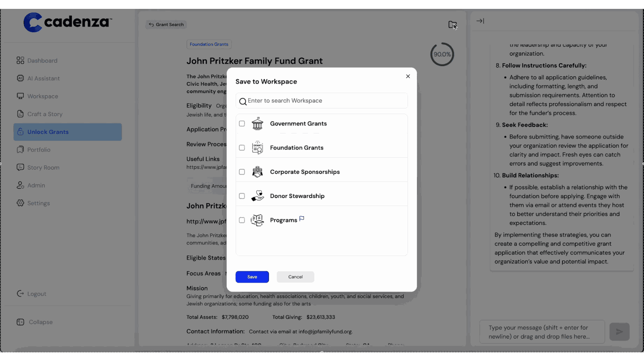The image size is (644, 362).
Task: Click the Save to Workspace dialog title
Action: click(x=266, y=81)
